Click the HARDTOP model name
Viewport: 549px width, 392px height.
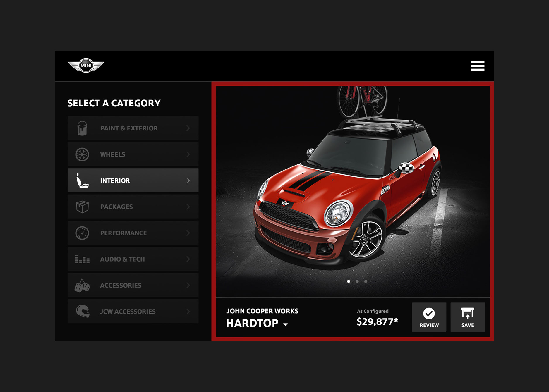click(x=252, y=323)
